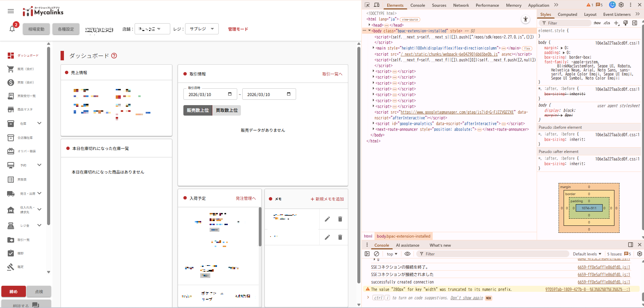This screenshot has width=644, height=308.
Task: Click the notification bell icon
Action: (12, 29)
